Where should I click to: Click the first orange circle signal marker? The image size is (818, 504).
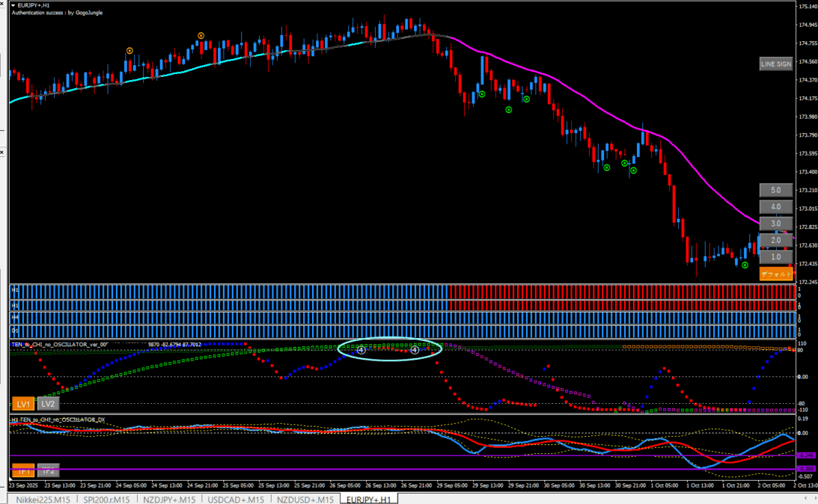coord(129,51)
